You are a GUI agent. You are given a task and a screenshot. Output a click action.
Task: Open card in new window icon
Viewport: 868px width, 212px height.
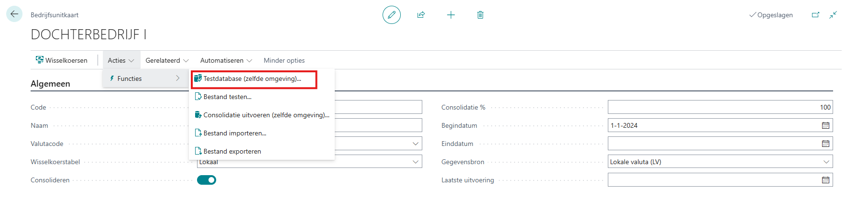(x=815, y=15)
